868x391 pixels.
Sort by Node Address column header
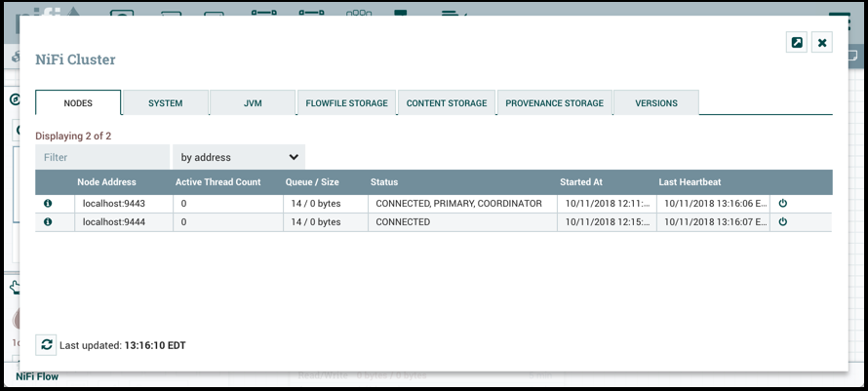click(x=107, y=182)
